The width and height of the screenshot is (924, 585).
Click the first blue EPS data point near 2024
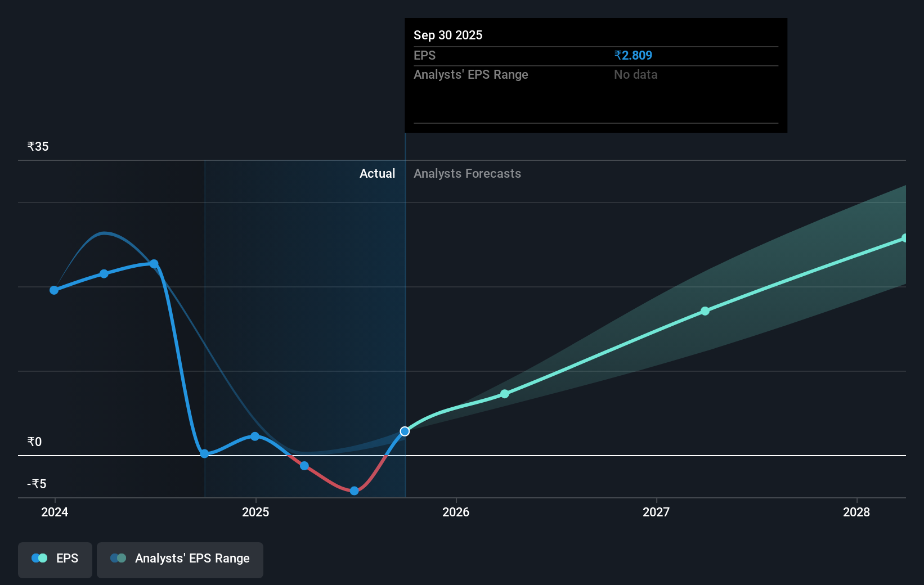(53, 290)
